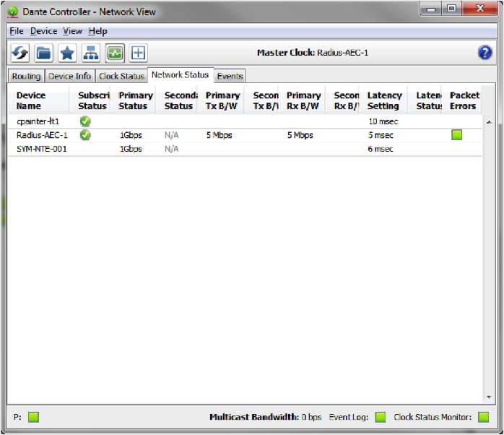Open the load preset folder icon
Screen dimensions: 504x435
pos(43,53)
